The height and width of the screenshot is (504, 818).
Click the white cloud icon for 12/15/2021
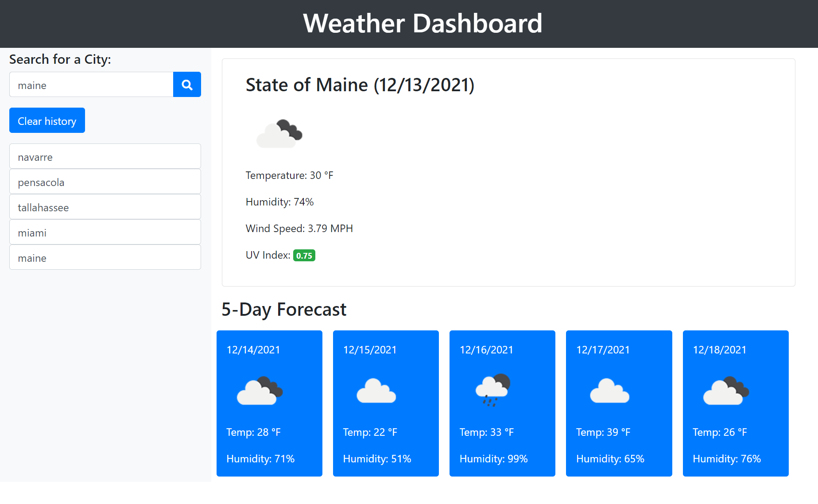click(376, 391)
